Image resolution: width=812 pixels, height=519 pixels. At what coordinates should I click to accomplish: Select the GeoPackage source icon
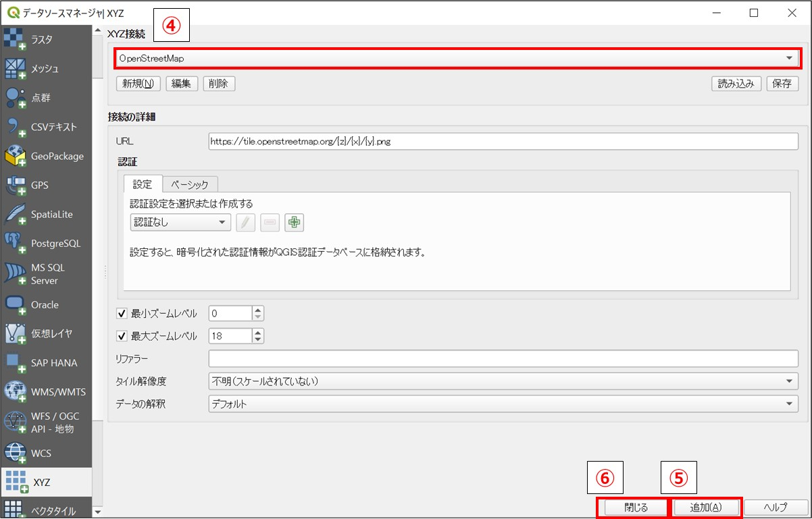click(15, 156)
